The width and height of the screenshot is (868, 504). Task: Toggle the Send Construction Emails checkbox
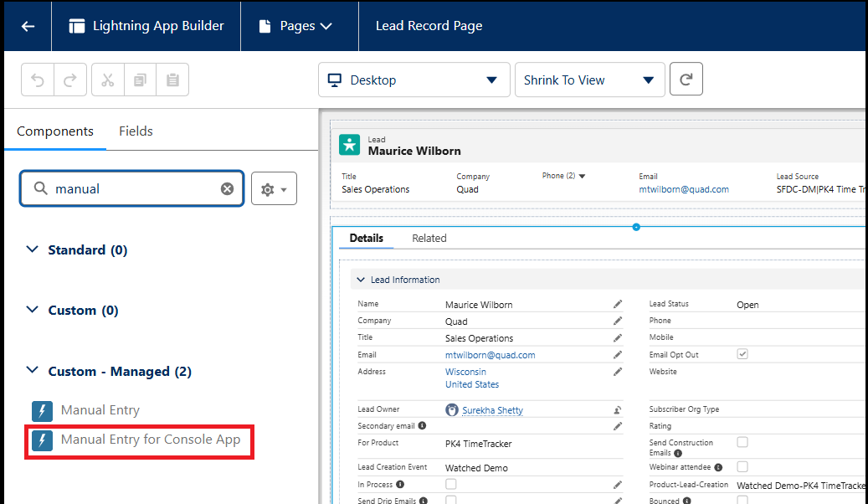[x=742, y=442]
